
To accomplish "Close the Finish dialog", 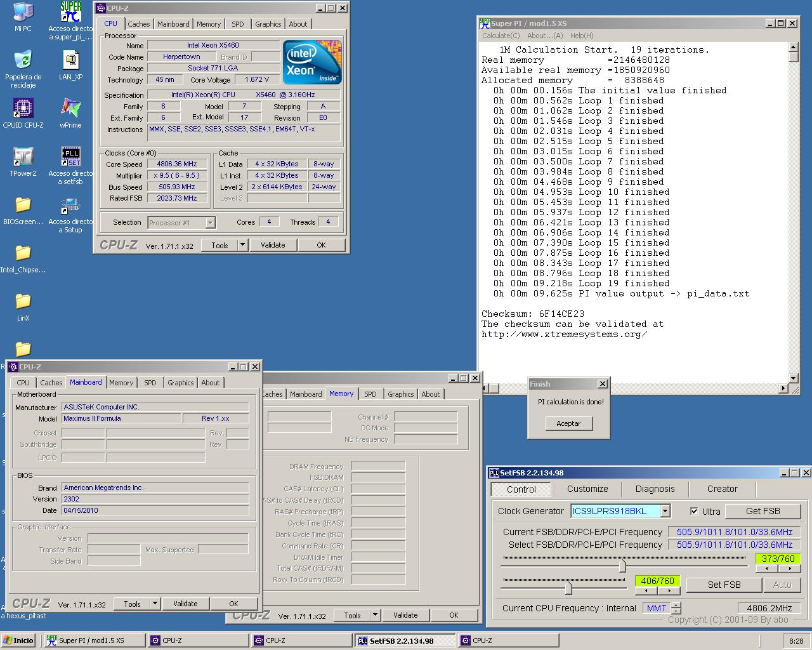I will (x=602, y=384).
